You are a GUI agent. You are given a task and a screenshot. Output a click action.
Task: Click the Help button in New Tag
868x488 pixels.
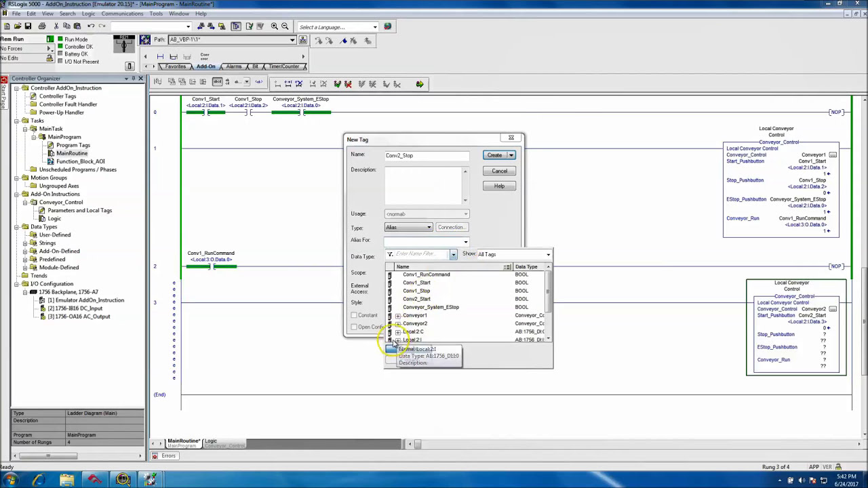[x=499, y=186]
